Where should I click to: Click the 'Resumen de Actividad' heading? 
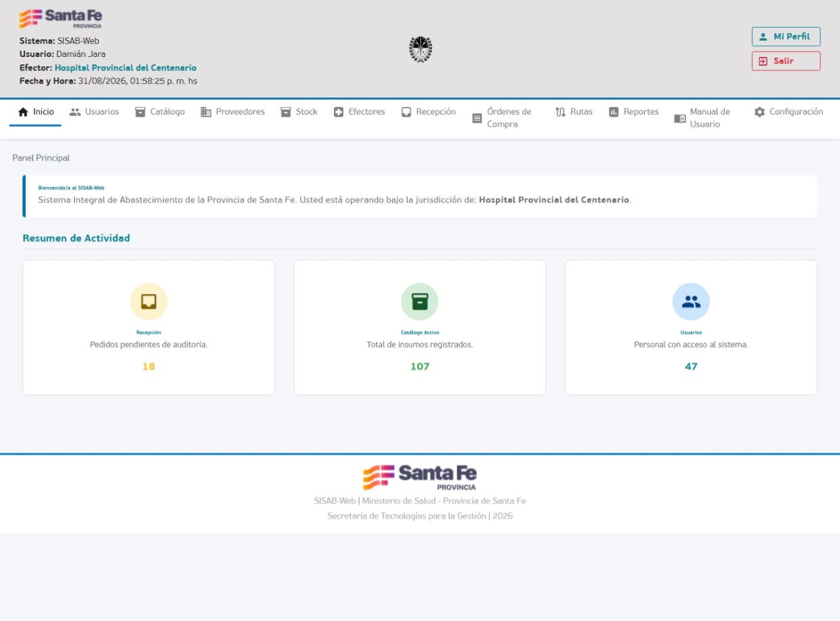click(77, 238)
